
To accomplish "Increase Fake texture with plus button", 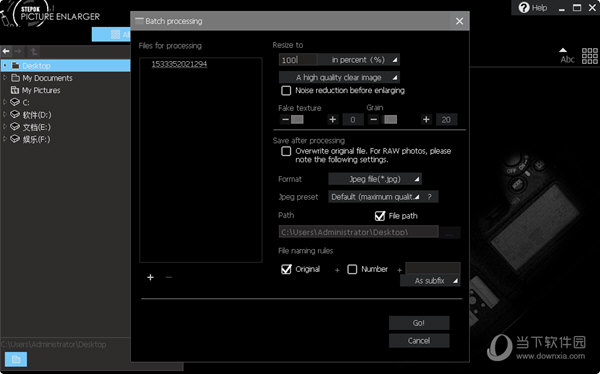I will (333, 119).
